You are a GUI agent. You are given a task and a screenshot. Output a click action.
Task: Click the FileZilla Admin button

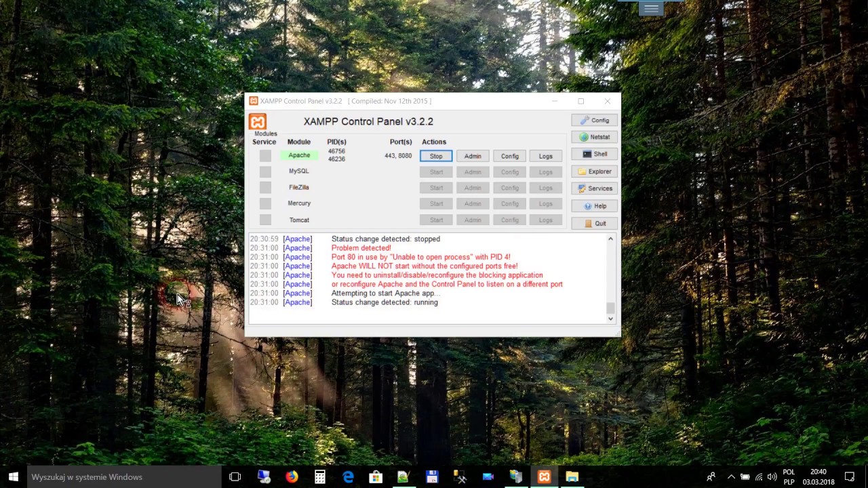tap(473, 188)
